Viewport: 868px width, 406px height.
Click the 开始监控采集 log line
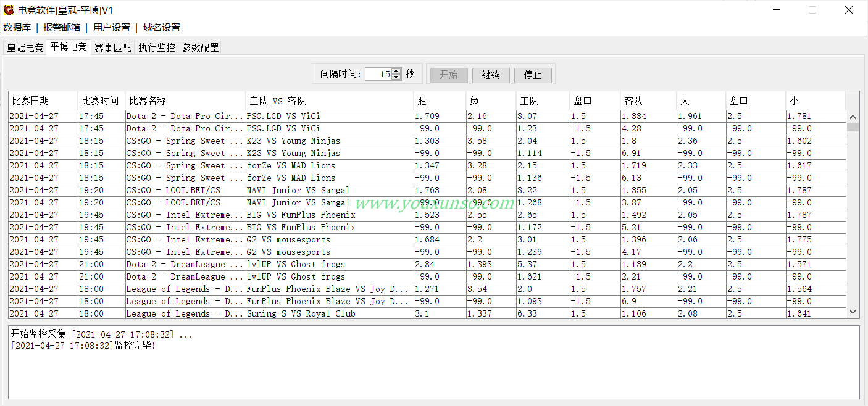click(x=102, y=334)
